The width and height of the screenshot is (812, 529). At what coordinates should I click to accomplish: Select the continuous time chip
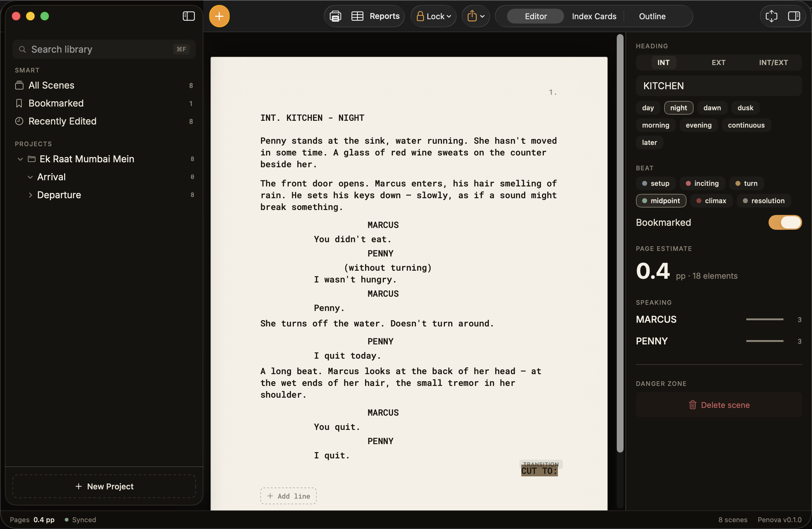tap(746, 125)
